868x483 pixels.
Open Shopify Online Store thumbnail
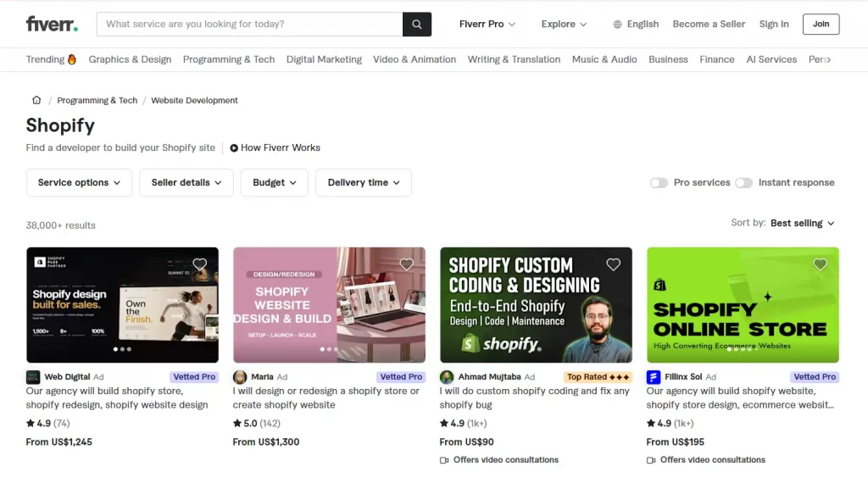pos(743,305)
